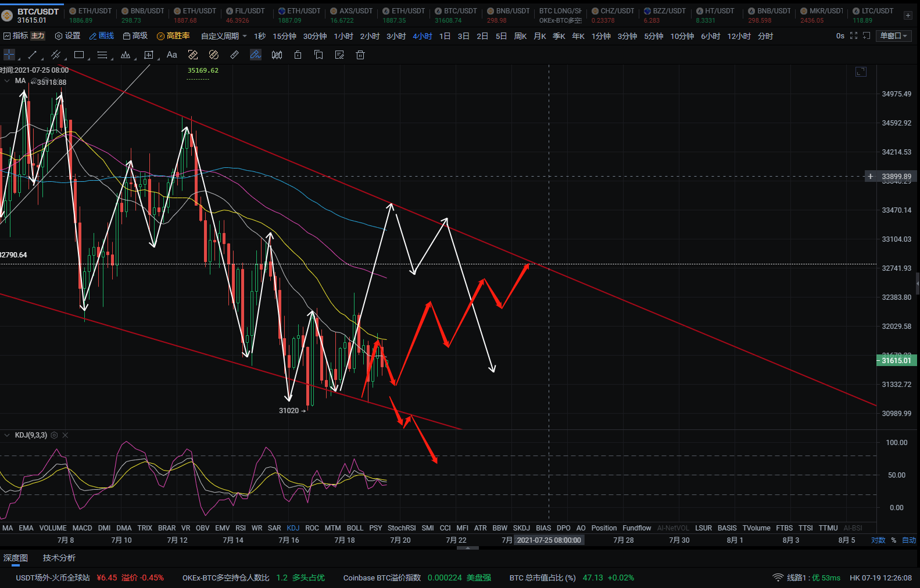Switch to the 周K timeframe
Screen dimensions: 920x588
[521, 36]
